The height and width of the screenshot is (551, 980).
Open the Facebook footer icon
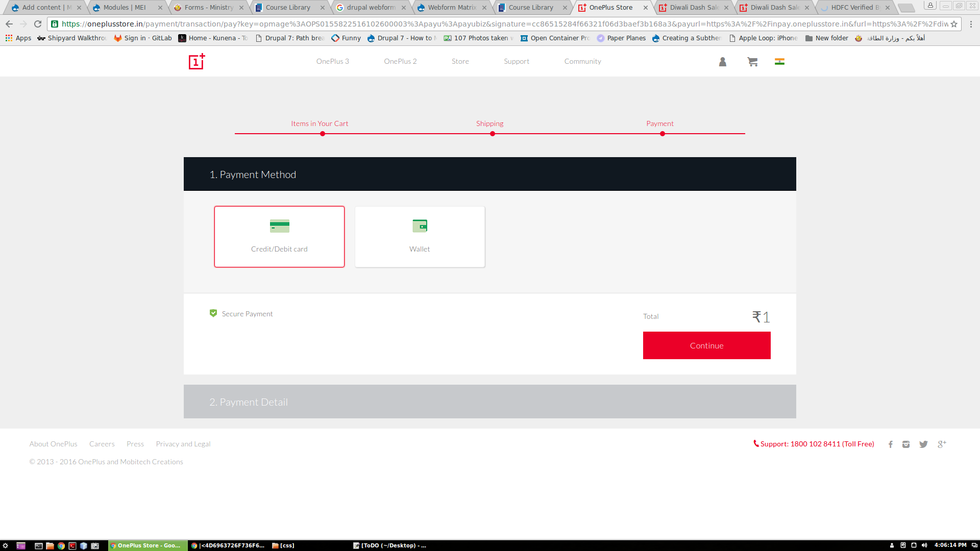[890, 444]
